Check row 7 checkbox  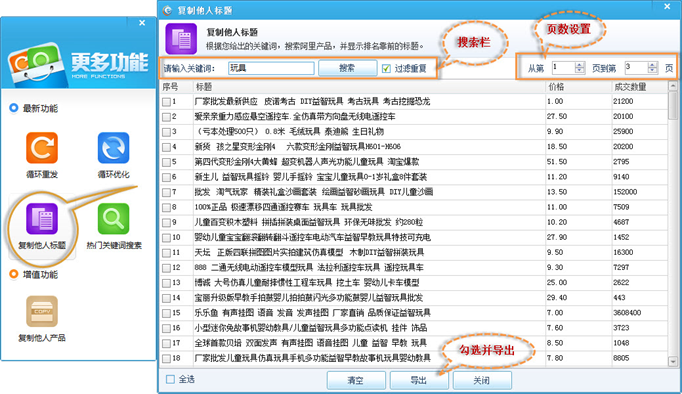point(166,193)
